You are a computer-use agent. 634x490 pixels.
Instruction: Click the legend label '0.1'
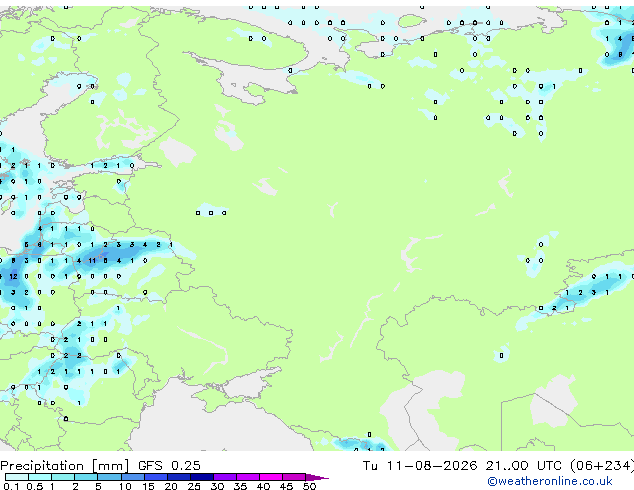point(11,486)
